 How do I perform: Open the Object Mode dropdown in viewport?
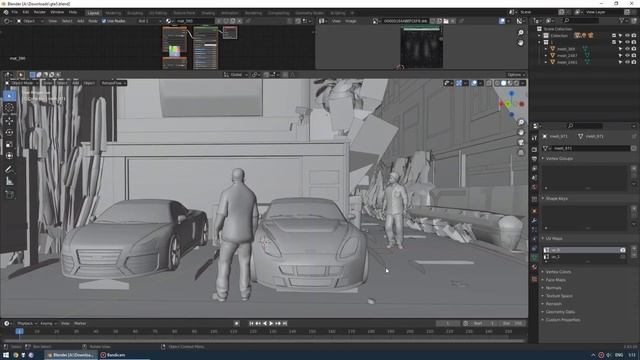click(x=22, y=83)
